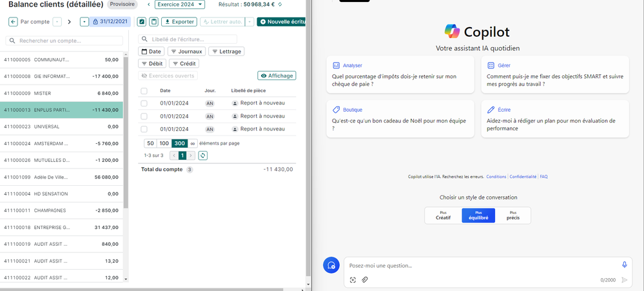644x291 pixels.
Task: Click the refresh icon beside the pagination
Action: click(203, 156)
